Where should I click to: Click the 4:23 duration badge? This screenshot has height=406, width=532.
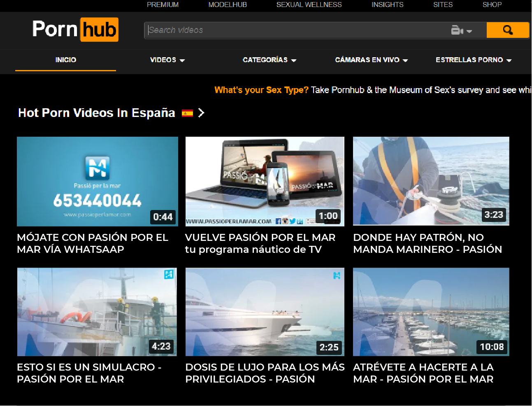(161, 346)
